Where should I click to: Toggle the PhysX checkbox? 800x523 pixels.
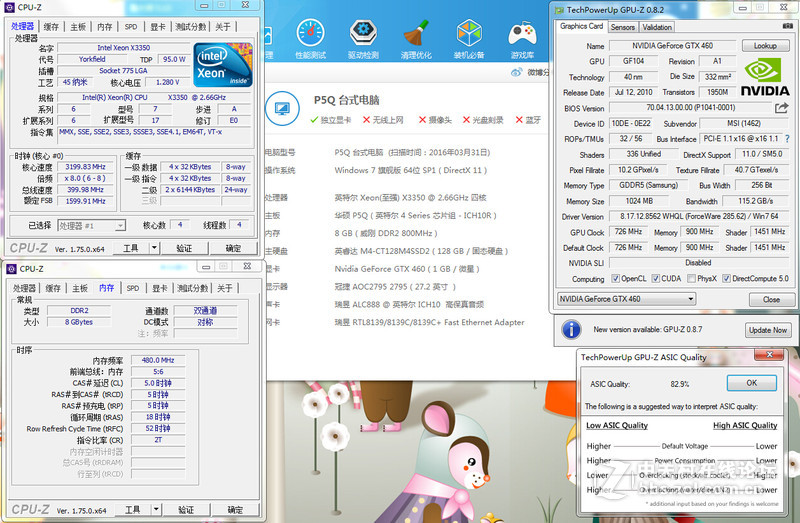click(691, 278)
